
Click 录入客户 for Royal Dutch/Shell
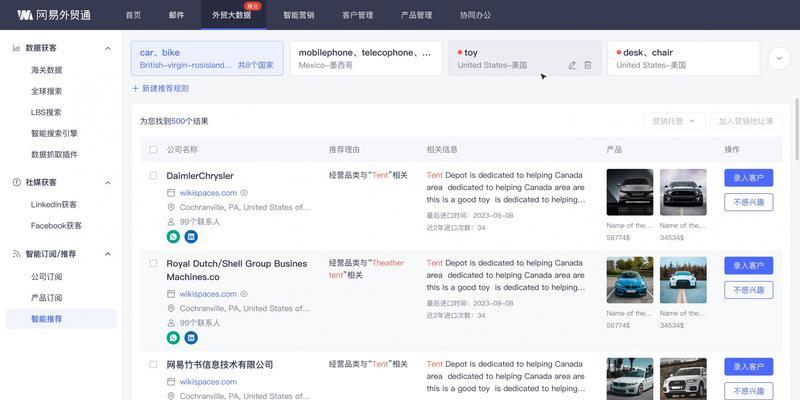748,266
